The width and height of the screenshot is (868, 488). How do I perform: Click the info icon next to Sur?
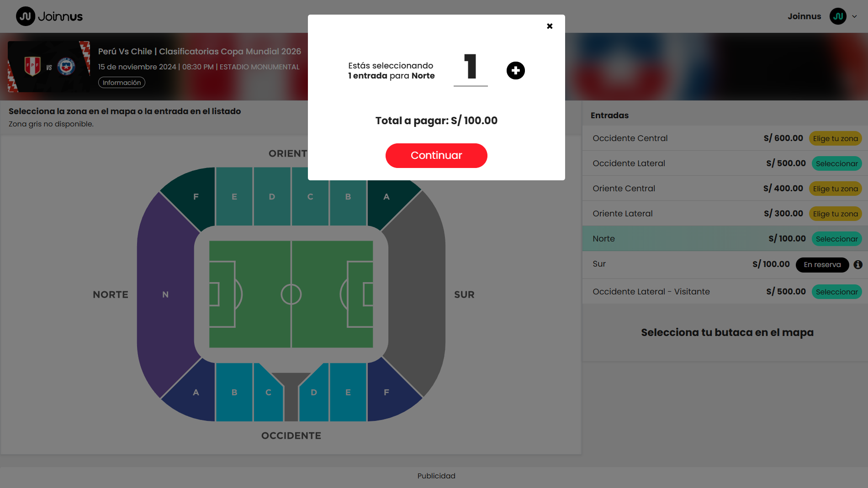pos(858,264)
